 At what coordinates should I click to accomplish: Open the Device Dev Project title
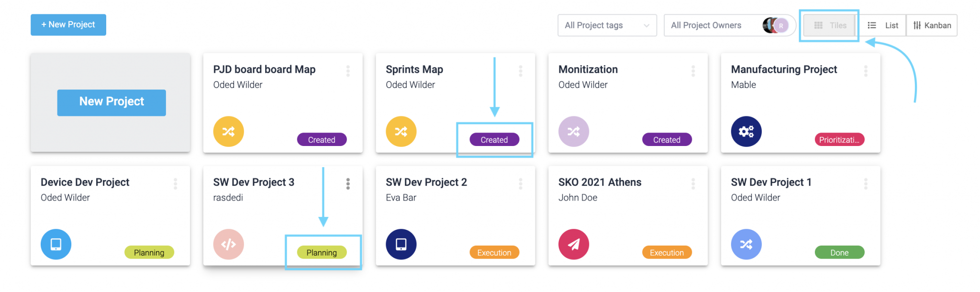85,182
